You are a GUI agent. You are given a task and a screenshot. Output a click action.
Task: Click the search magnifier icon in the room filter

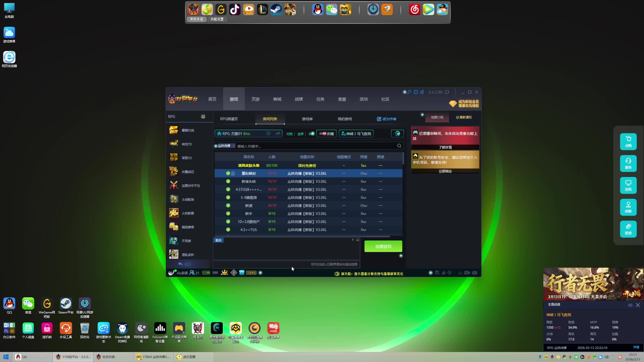399,146
